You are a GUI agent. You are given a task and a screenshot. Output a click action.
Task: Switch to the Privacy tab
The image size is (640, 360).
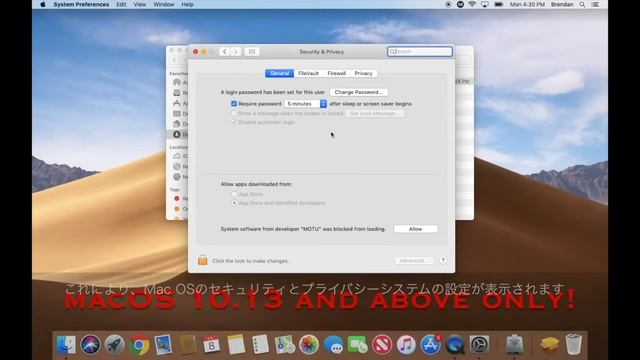point(363,73)
